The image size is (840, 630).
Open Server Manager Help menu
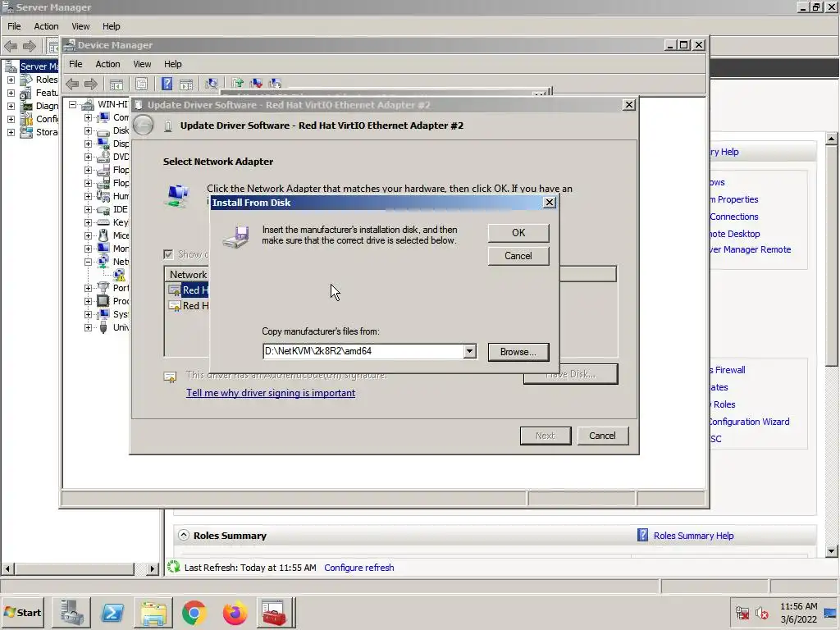click(x=112, y=26)
